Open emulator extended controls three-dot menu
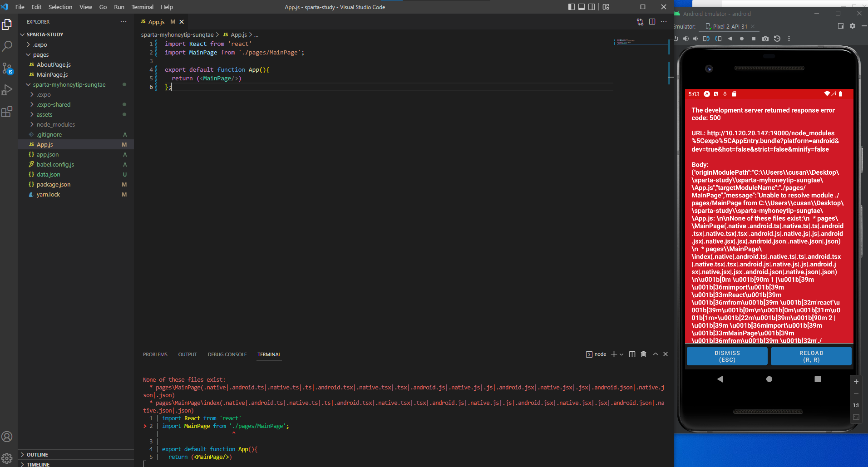 [789, 39]
